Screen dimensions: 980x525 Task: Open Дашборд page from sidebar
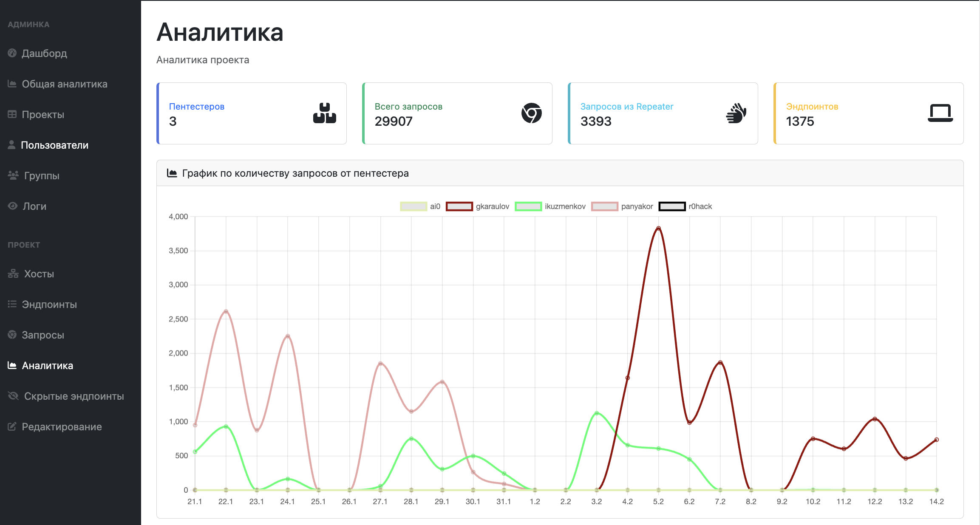[44, 53]
